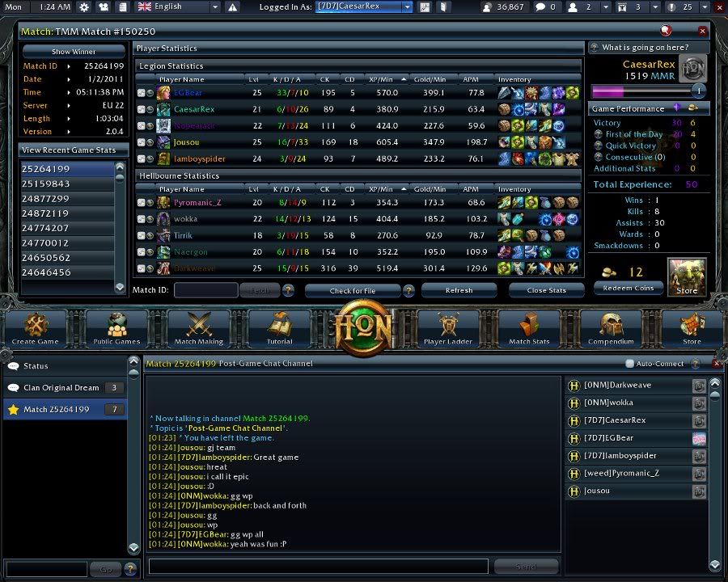Viewport: 728px width, 582px height.
Task: Toggle First of the Day info icon
Action: pos(599,134)
